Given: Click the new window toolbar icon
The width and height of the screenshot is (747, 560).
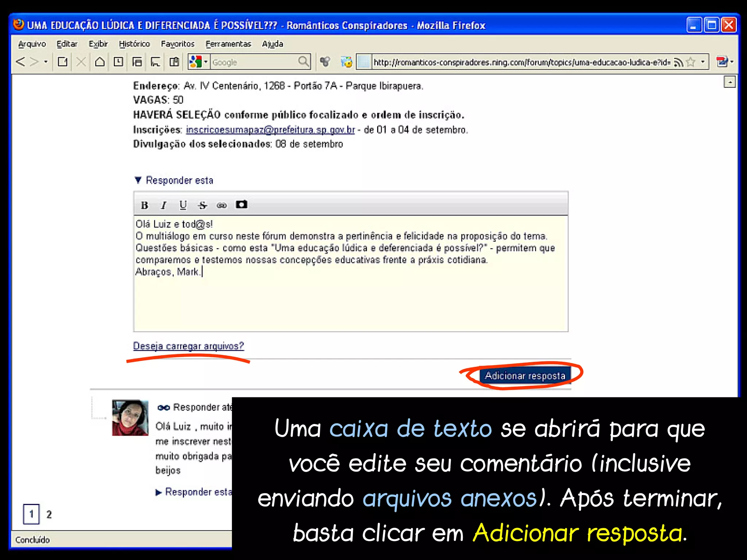Looking at the screenshot, I should point(137,62).
